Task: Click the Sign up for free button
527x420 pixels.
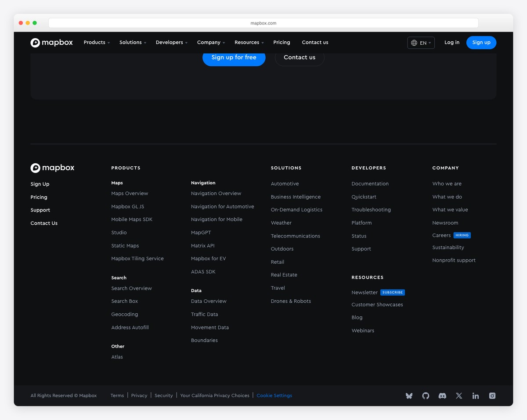Action: (x=234, y=57)
